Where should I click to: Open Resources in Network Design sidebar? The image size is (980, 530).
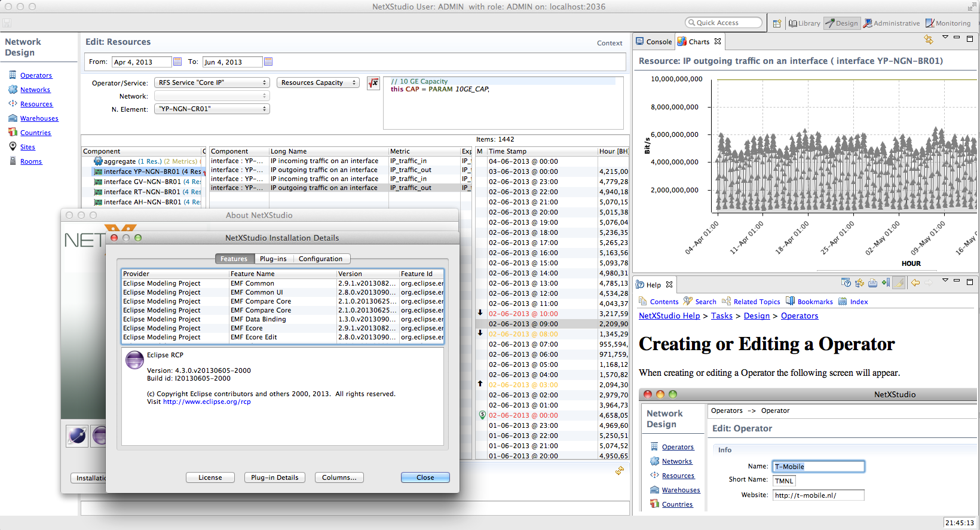[36, 104]
